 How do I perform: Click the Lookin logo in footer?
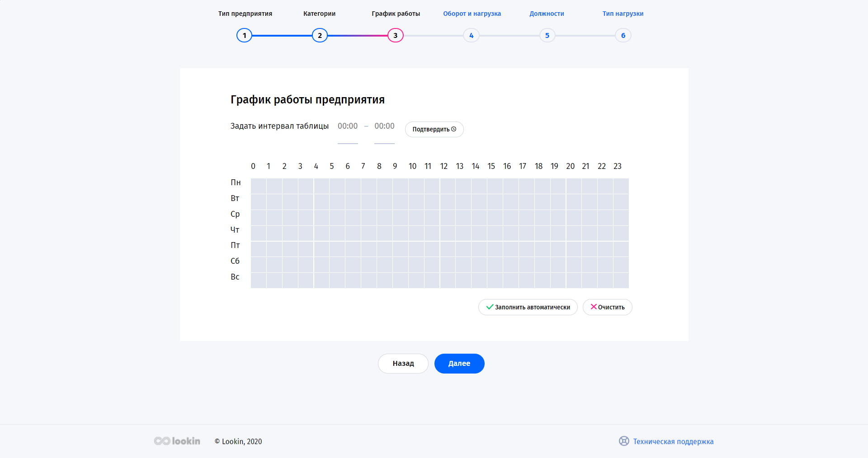pos(177,441)
